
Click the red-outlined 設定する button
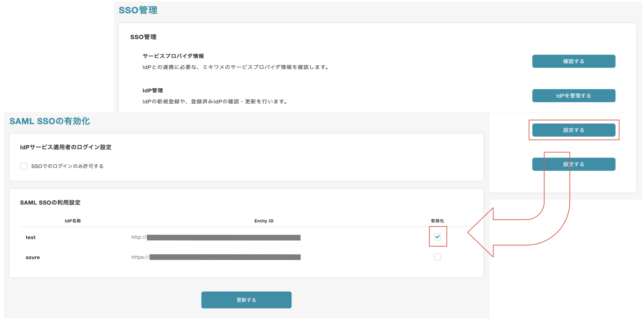(573, 130)
